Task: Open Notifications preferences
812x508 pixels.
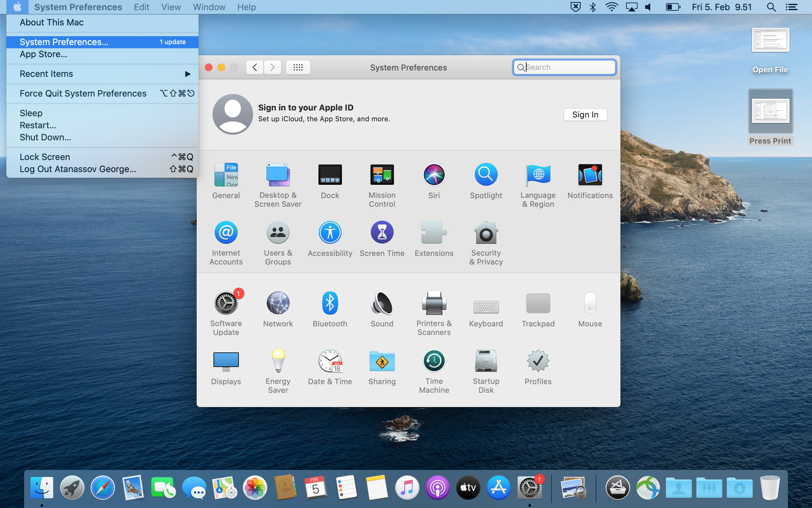Action: (590, 181)
